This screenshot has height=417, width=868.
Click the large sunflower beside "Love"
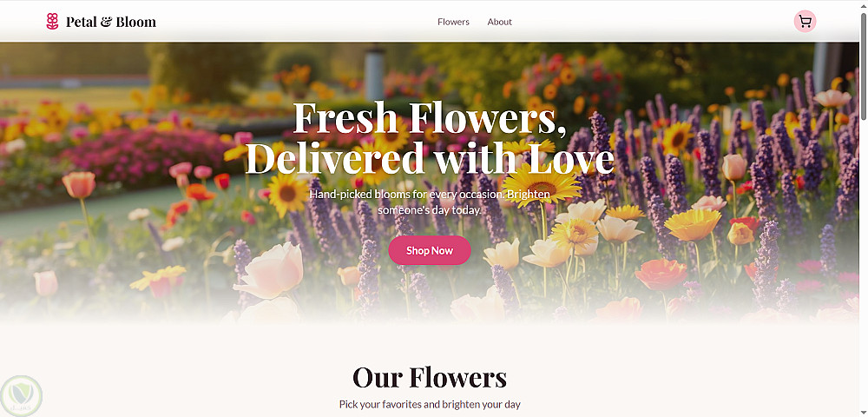(542, 186)
